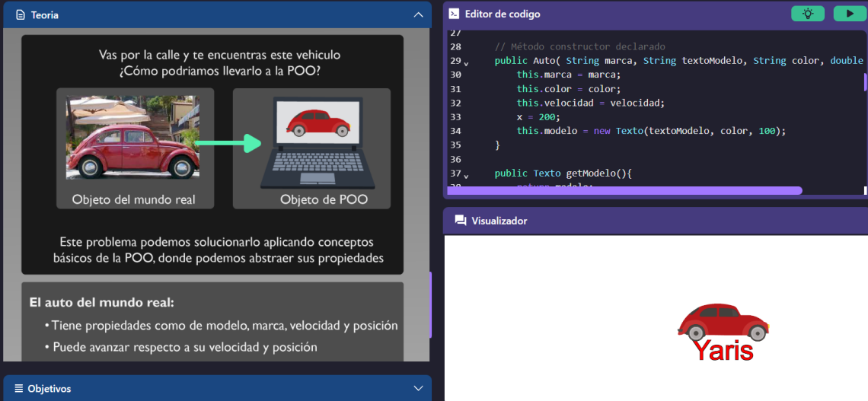Click the code editor horizontal scrollbar
This screenshot has width=868, height=401.
coord(624,190)
